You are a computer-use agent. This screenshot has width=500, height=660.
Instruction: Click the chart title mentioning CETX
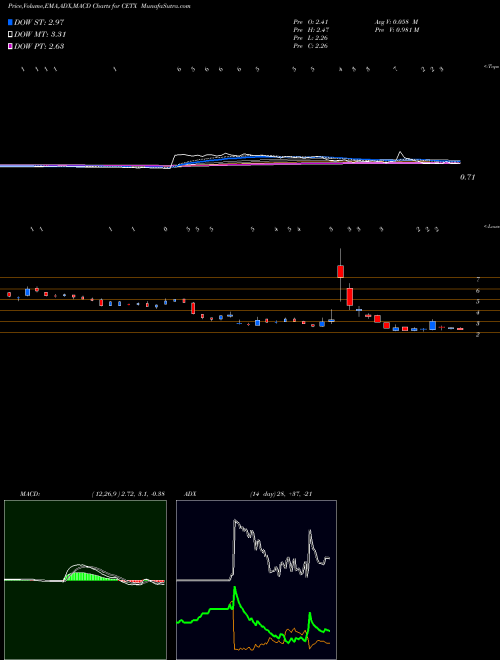[99, 6]
